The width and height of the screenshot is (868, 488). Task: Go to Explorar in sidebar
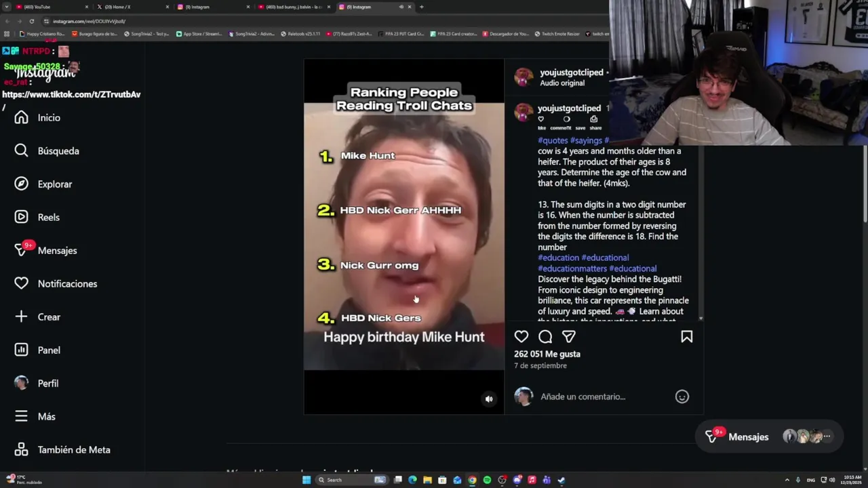coord(43,184)
